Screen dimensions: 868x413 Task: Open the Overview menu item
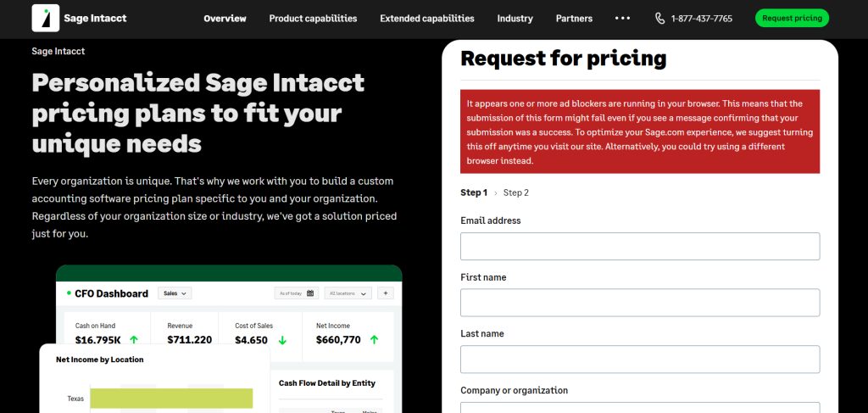click(x=225, y=18)
